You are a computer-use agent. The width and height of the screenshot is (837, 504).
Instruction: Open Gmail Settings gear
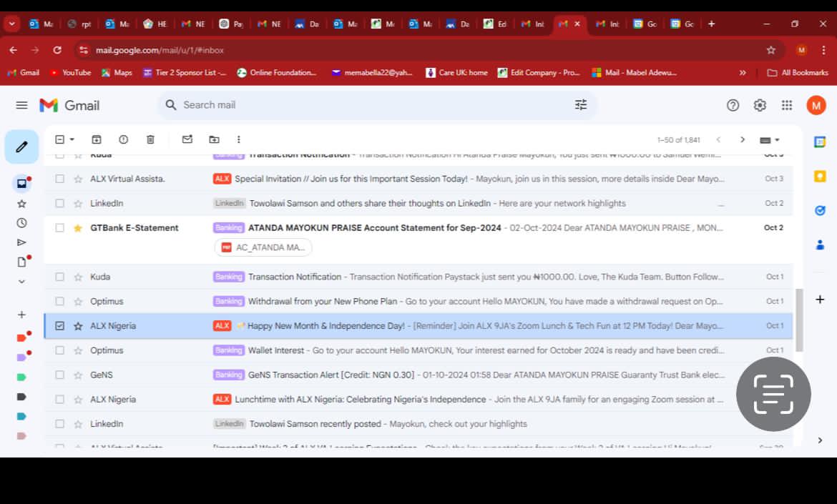pyautogui.click(x=760, y=105)
